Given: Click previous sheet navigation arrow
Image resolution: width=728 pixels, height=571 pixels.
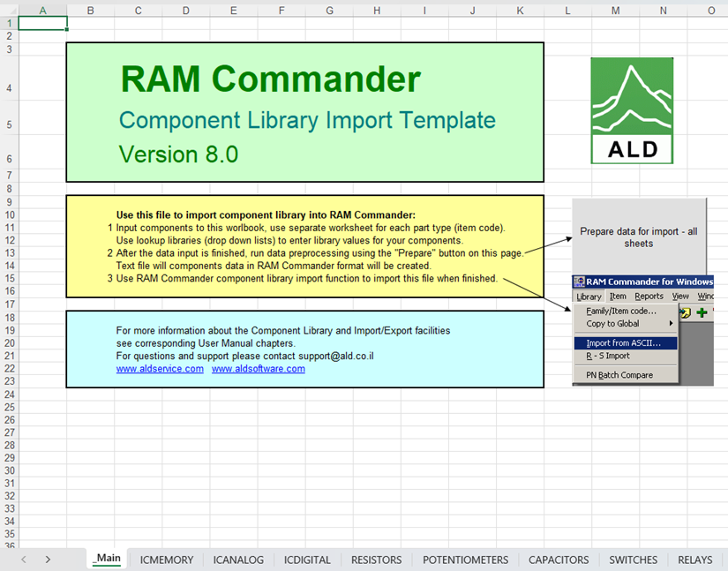Looking at the screenshot, I should [x=24, y=560].
